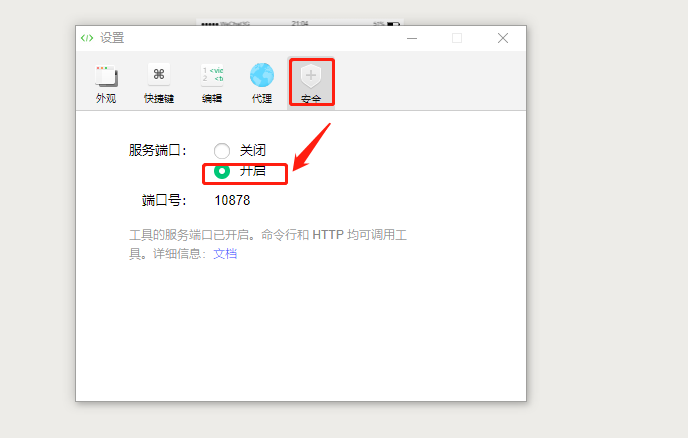Click the disabled maximize button
This screenshot has height=438, width=688.
(457, 38)
